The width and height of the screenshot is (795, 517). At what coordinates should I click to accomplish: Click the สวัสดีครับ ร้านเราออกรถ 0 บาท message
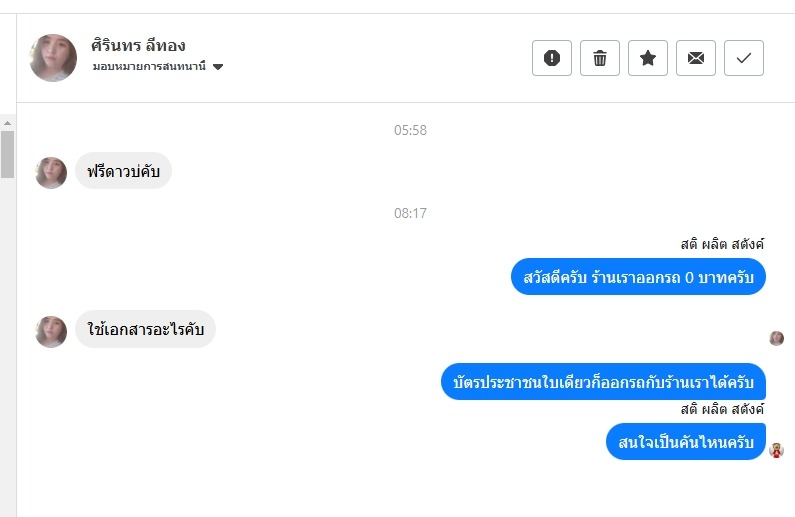pyautogui.click(x=638, y=277)
